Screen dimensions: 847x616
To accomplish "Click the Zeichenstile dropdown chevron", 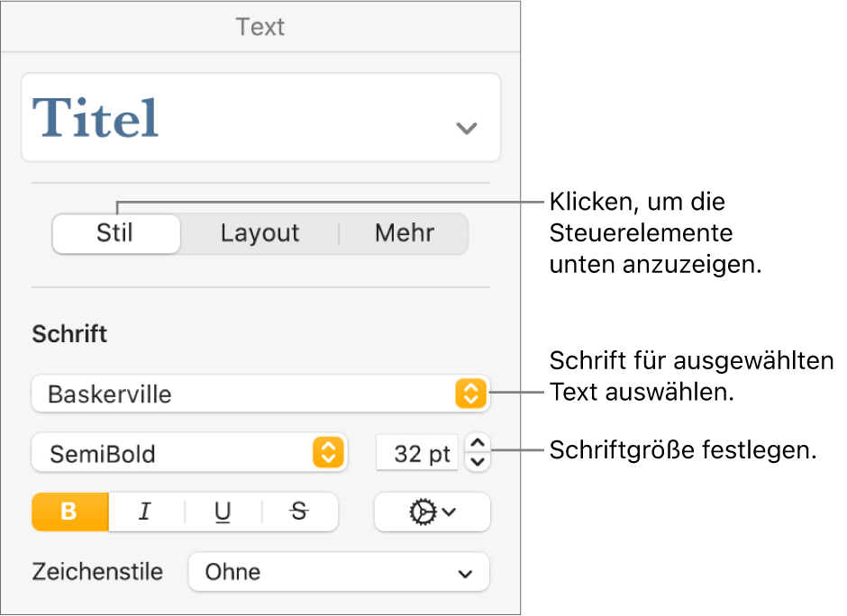I will click(465, 573).
